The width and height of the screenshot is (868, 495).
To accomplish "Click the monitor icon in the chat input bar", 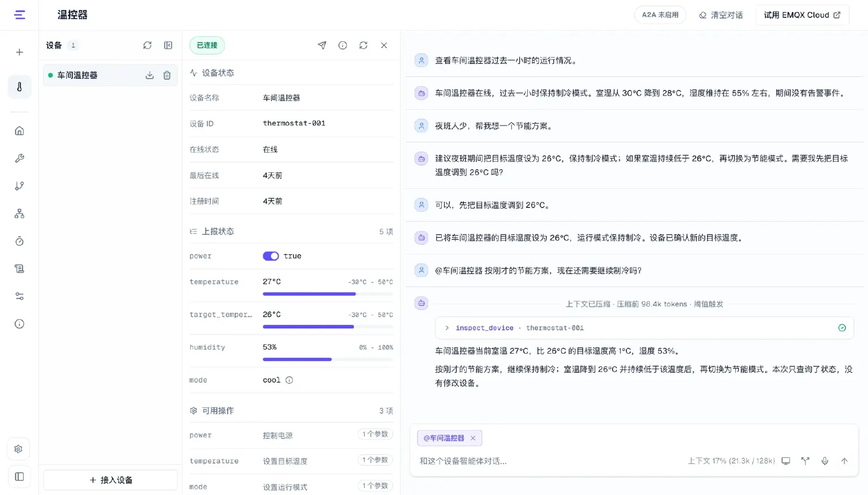I will [786, 461].
